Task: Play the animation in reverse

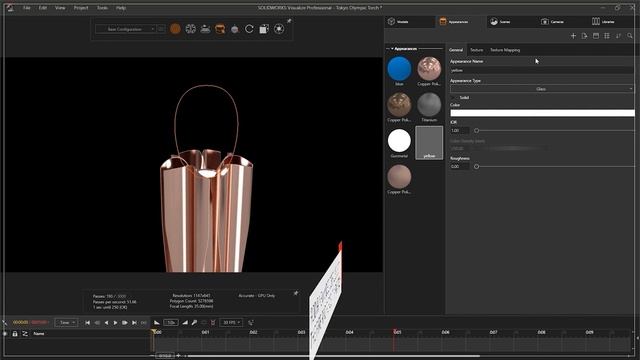Action: click(107, 322)
